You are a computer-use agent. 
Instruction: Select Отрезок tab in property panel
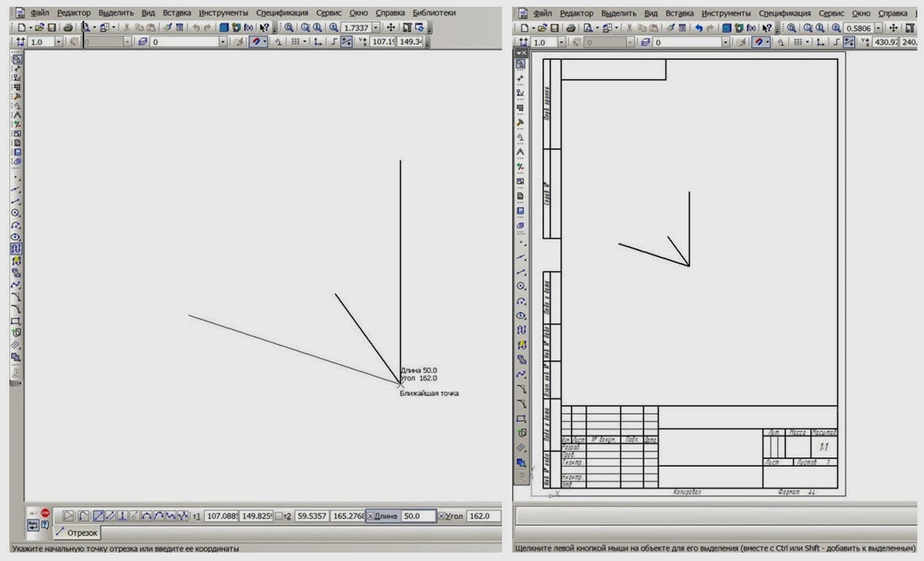pyautogui.click(x=77, y=532)
